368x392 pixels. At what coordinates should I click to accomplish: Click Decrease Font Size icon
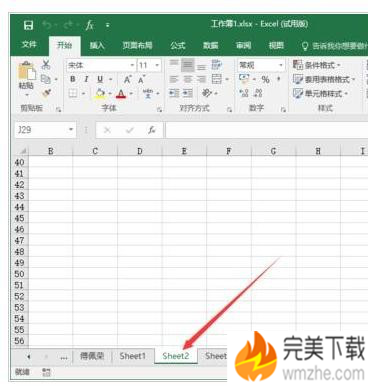(142, 80)
